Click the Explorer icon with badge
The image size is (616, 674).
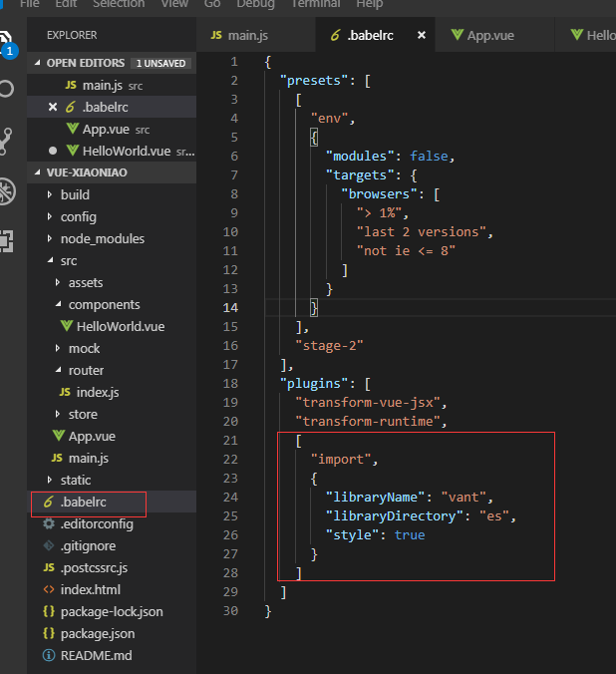click(8, 42)
